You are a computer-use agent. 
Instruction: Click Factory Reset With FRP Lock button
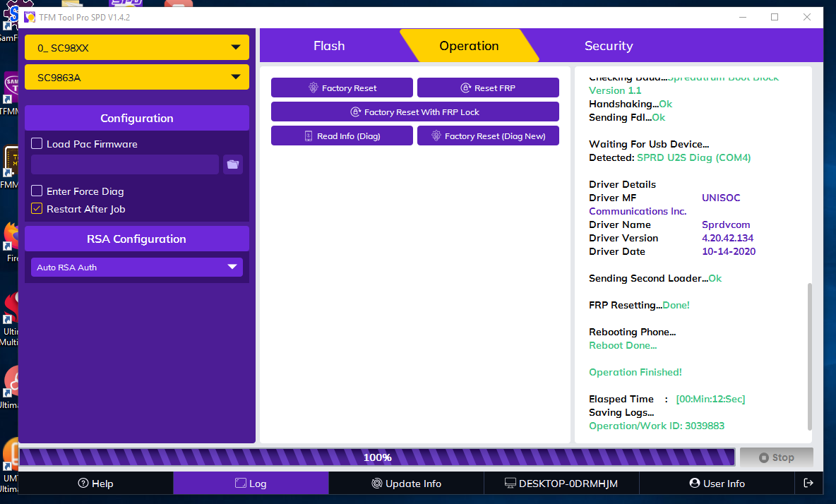[x=415, y=112]
